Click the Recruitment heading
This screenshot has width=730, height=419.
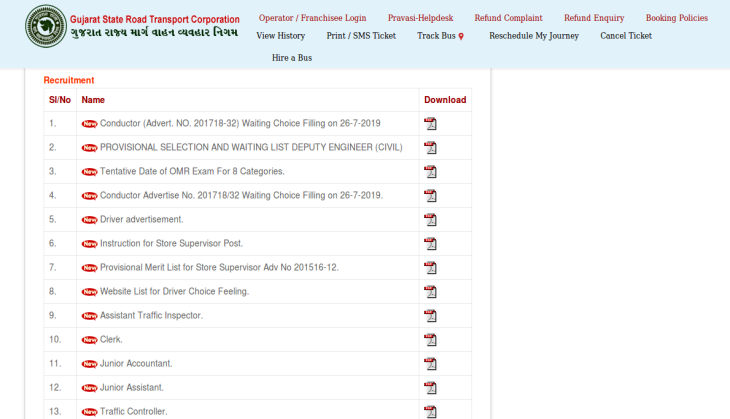[69, 80]
